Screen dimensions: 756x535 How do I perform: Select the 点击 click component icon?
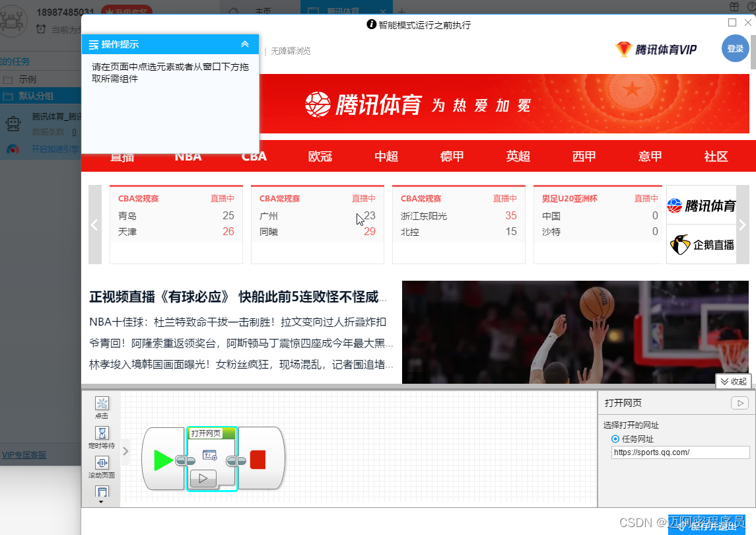(102, 404)
